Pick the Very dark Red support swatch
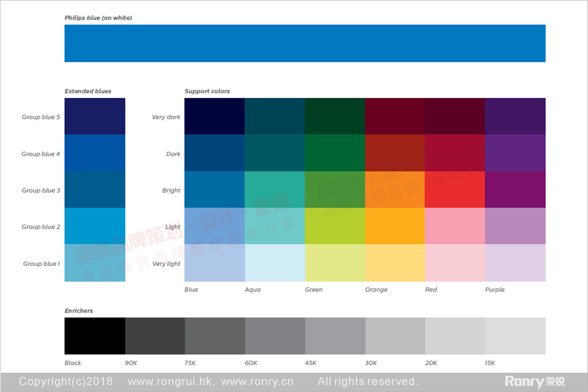This screenshot has height=392, width=588. point(455,116)
